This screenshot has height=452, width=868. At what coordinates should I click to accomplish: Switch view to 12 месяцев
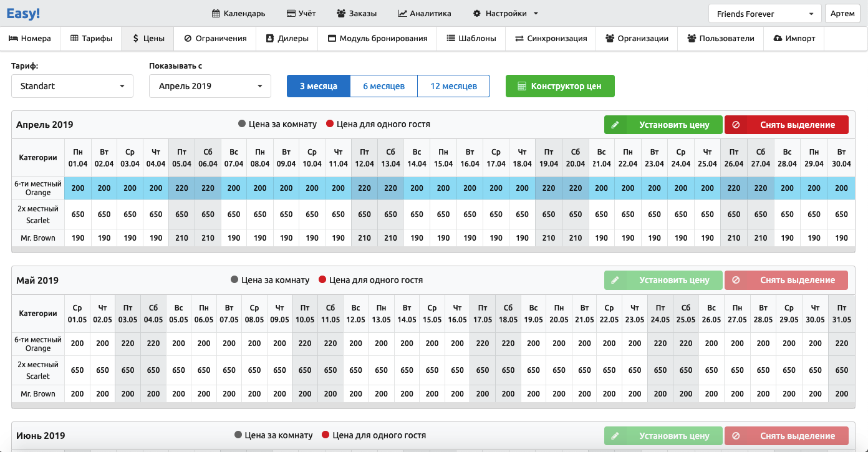pos(453,86)
